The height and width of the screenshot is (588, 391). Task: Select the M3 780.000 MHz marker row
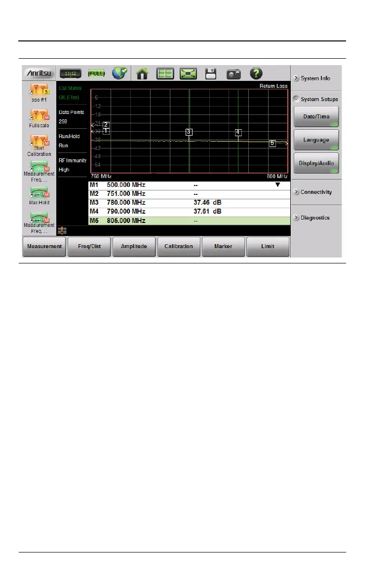coord(189,203)
